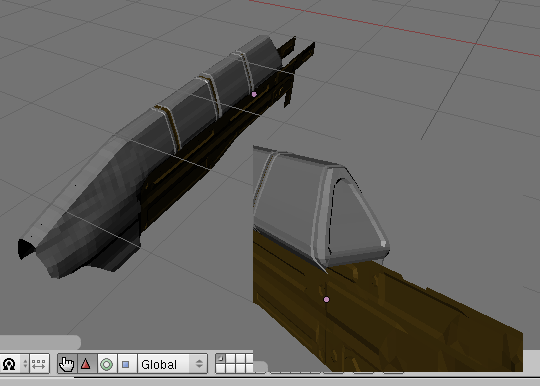Click pink origin dot on brown hull
The height and width of the screenshot is (386, 540).
[326, 300]
